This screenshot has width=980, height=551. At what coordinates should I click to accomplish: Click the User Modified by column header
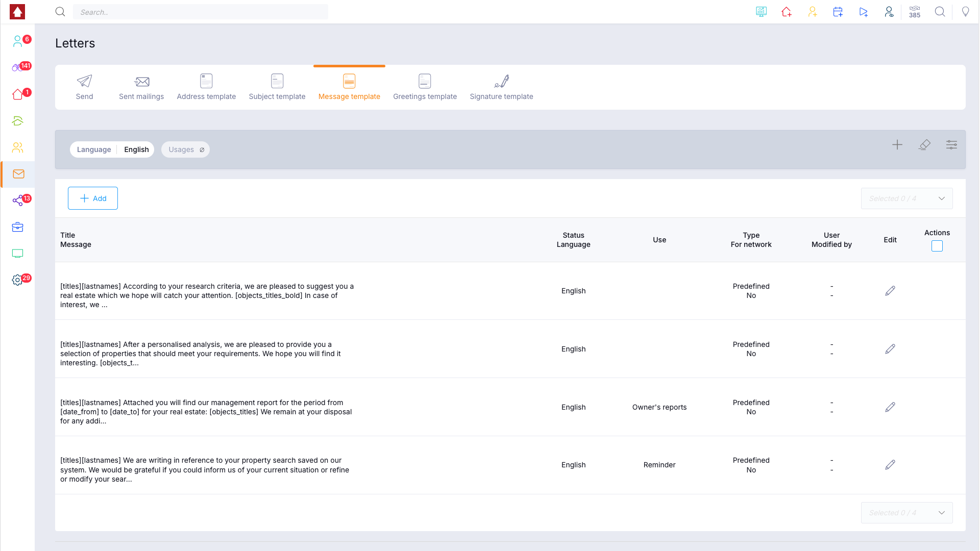(x=831, y=240)
